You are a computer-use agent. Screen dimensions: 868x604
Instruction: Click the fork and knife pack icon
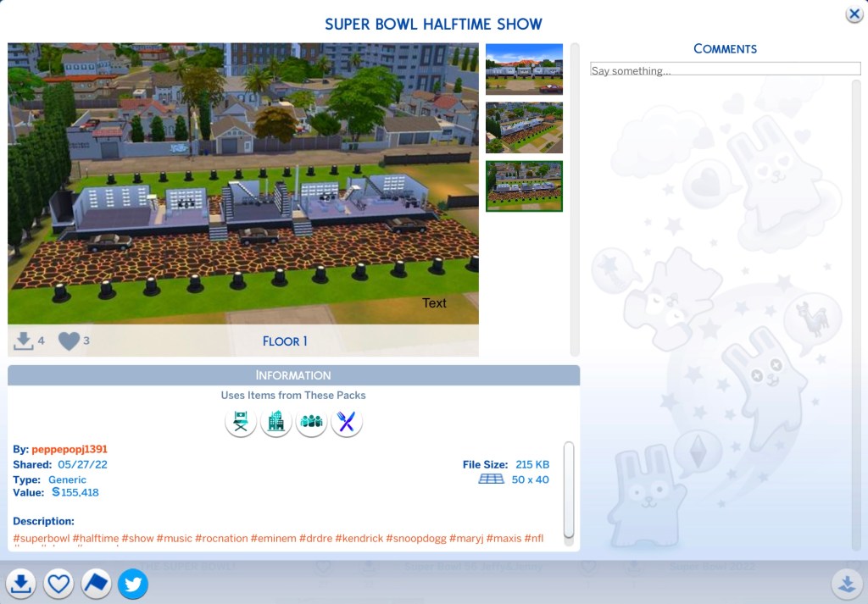pyautogui.click(x=347, y=422)
